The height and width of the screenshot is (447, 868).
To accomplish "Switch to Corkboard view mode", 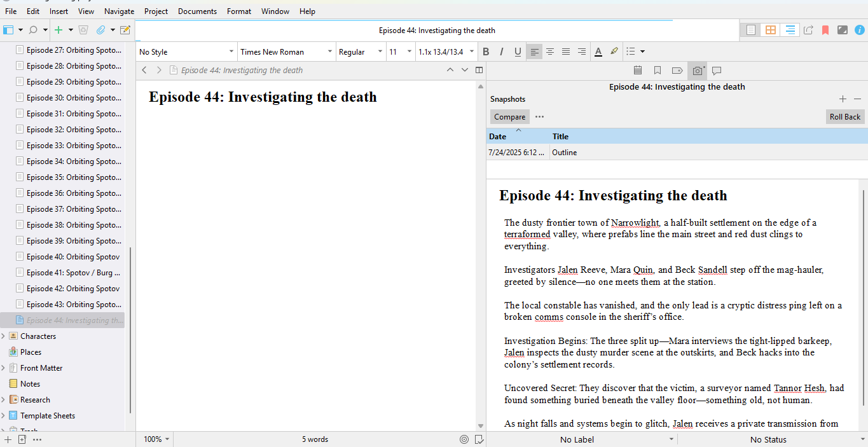I will coord(771,30).
